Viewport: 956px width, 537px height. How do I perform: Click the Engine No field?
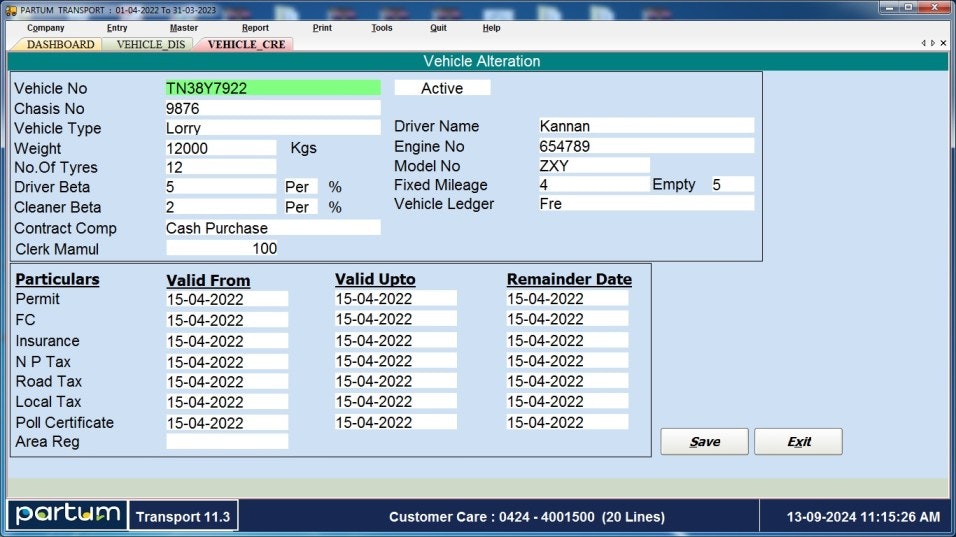[x=646, y=146]
